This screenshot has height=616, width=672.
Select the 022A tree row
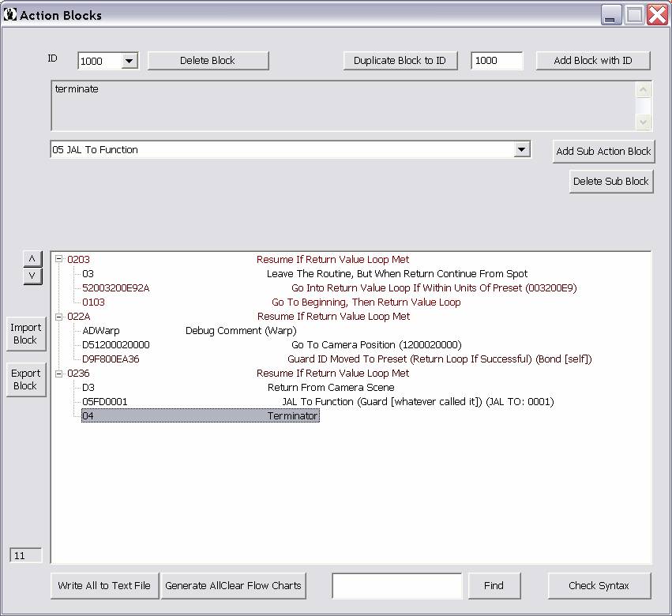pos(238,317)
